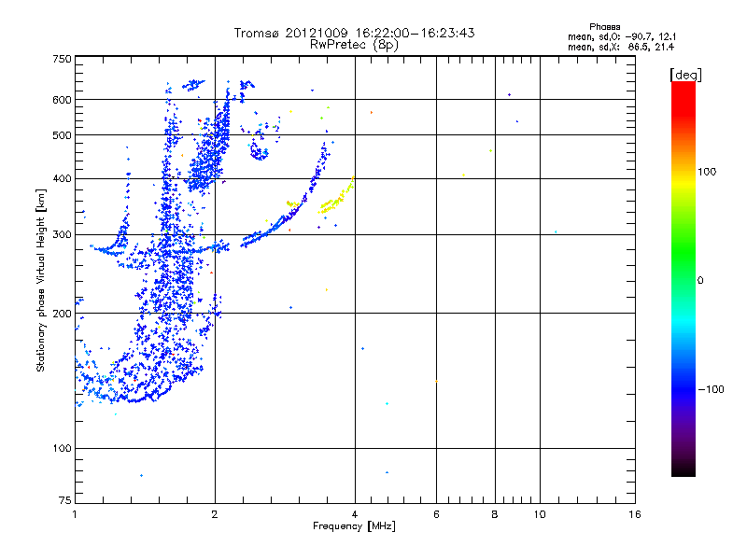Click the '400' y-axis tick label
Screen dimensions: 747x560
coord(62,179)
